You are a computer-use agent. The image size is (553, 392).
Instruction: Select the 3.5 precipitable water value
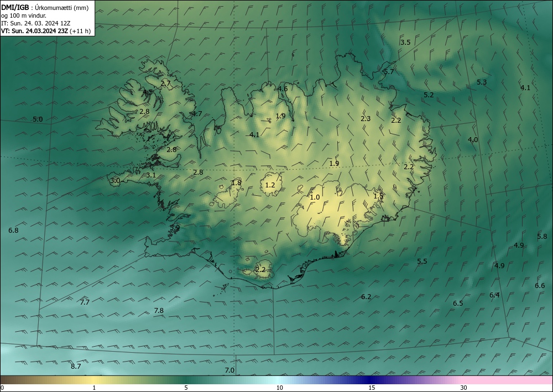click(x=405, y=43)
